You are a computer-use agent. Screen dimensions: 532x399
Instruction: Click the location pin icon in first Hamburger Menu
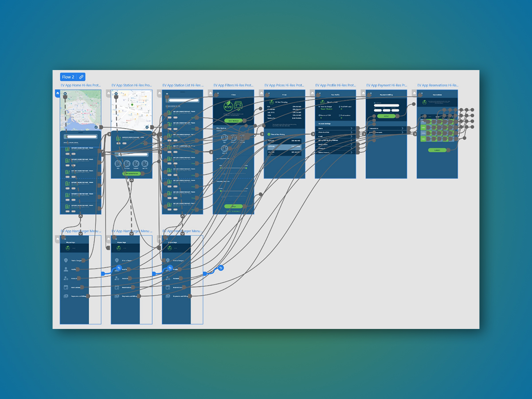pyautogui.click(x=66, y=261)
